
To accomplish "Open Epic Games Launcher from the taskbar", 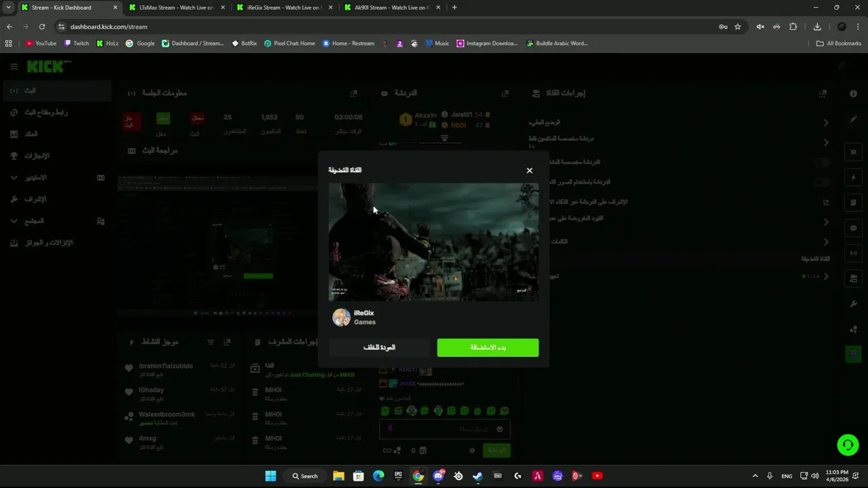I will click(399, 476).
